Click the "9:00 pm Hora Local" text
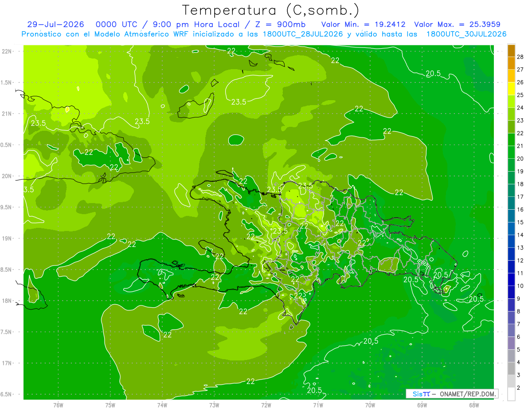532x411 pixels. click(x=196, y=24)
